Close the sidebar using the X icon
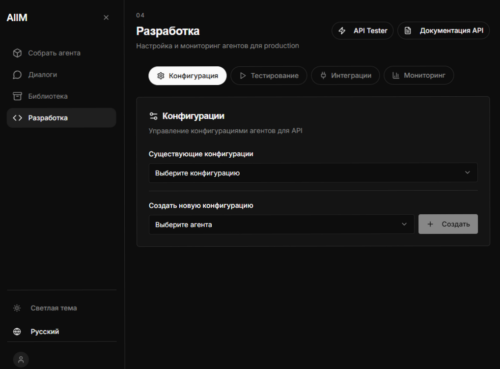The image size is (500, 369). [106, 17]
